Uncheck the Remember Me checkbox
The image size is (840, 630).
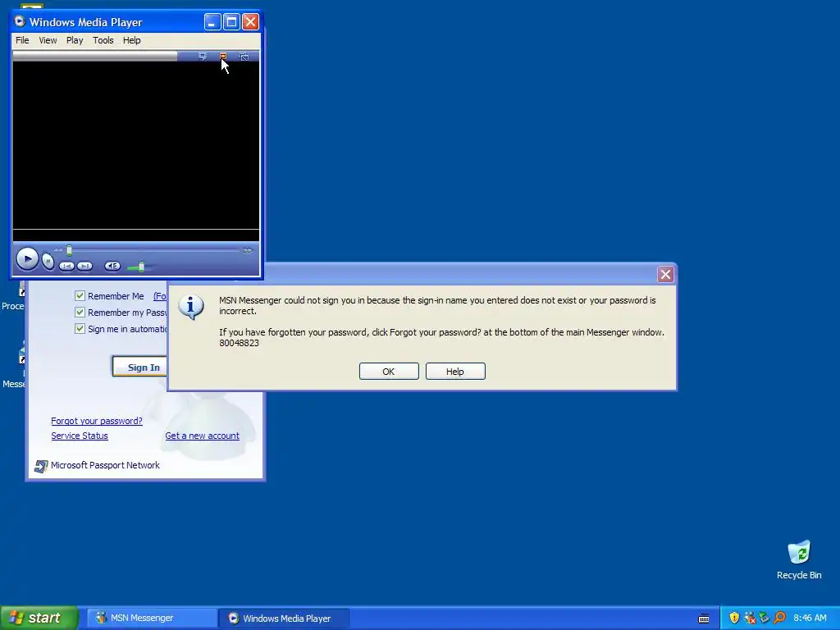coord(80,295)
